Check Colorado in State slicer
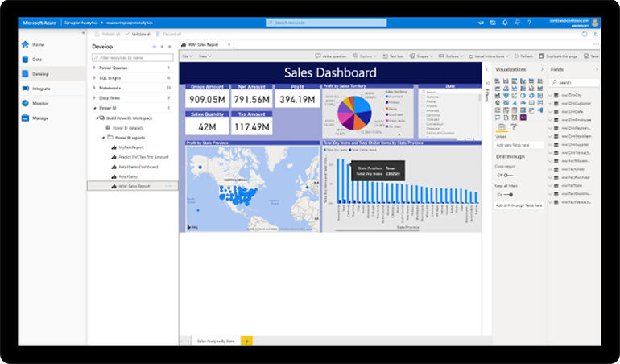Viewport: 620px width, 364px height. (x=424, y=119)
